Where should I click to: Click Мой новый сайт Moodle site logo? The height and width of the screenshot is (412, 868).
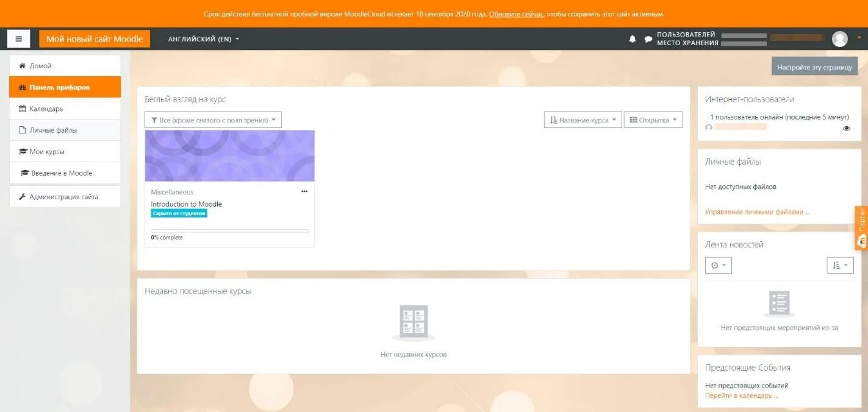(x=95, y=39)
